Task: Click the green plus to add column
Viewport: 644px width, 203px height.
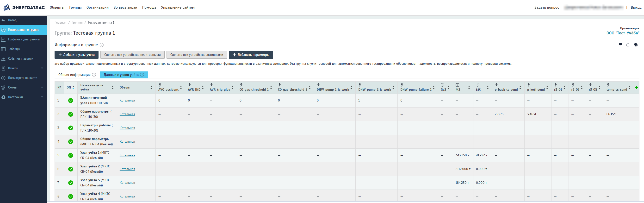Action: pos(637,88)
